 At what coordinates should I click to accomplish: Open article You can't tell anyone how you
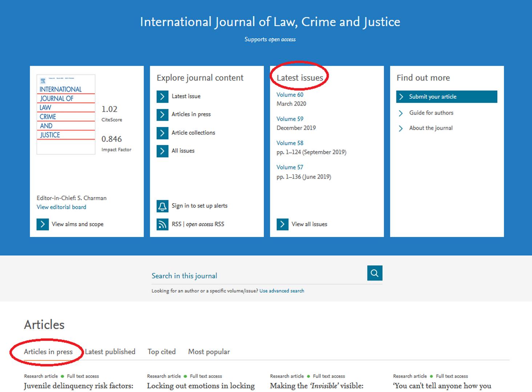(x=442, y=386)
